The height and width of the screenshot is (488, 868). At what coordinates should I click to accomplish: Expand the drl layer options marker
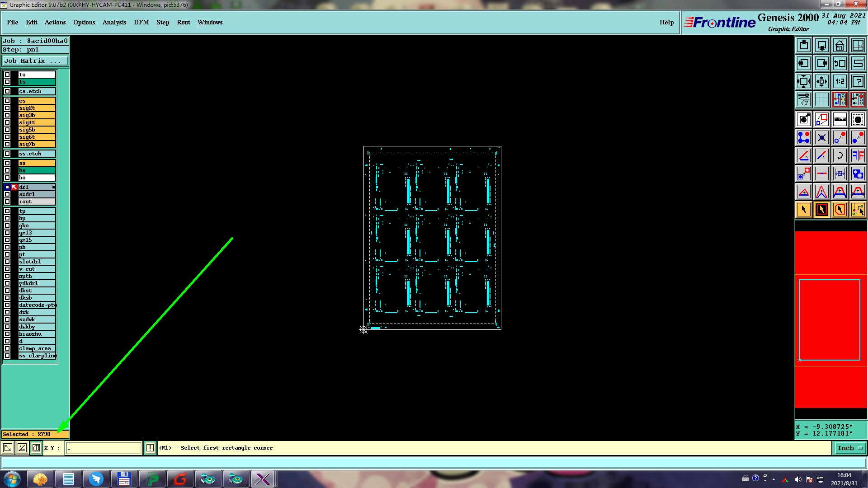(53, 187)
